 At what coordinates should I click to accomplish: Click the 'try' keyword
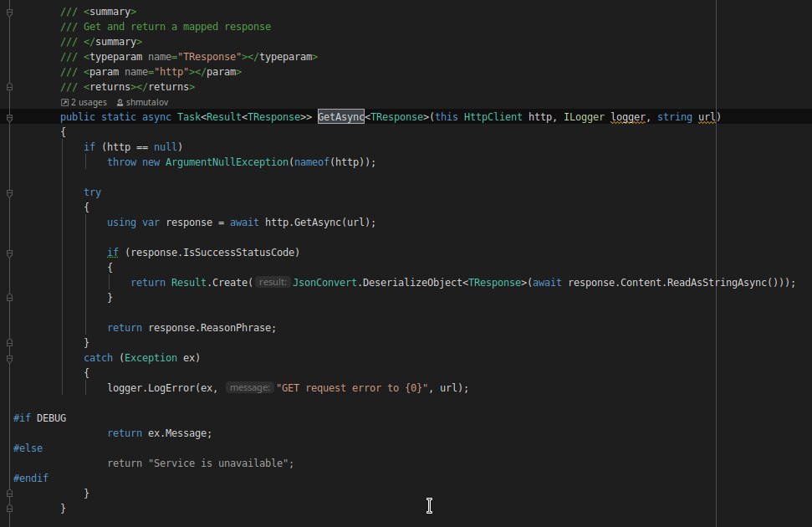pos(92,192)
